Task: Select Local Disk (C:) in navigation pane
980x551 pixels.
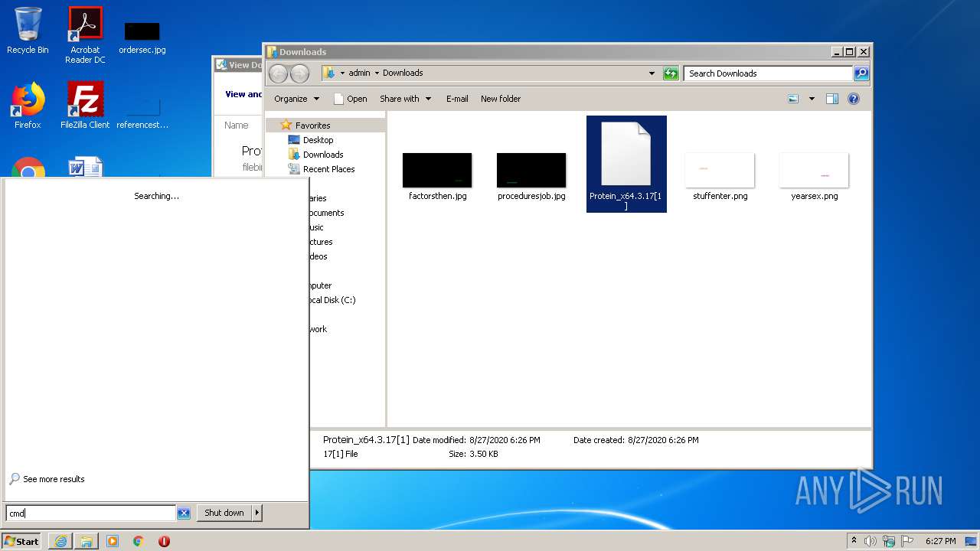Action: [x=333, y=300]
